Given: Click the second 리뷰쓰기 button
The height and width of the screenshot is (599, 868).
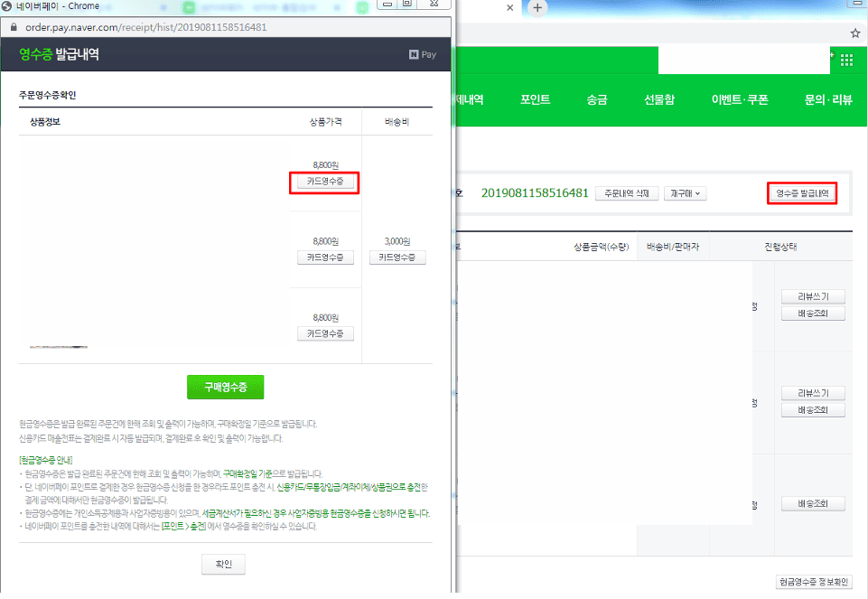Looking at the screenshot, I should (813, 393).
